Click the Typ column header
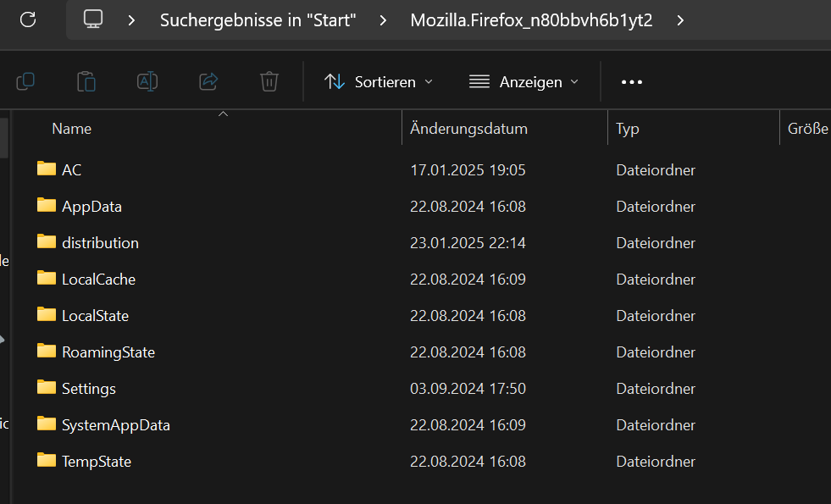 (x=628, y=129)
